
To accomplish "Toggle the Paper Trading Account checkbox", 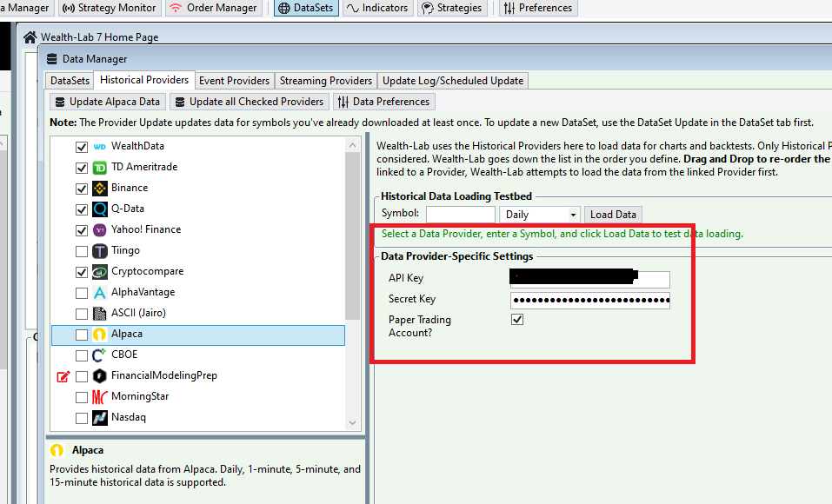I will (x=517, y=320).
